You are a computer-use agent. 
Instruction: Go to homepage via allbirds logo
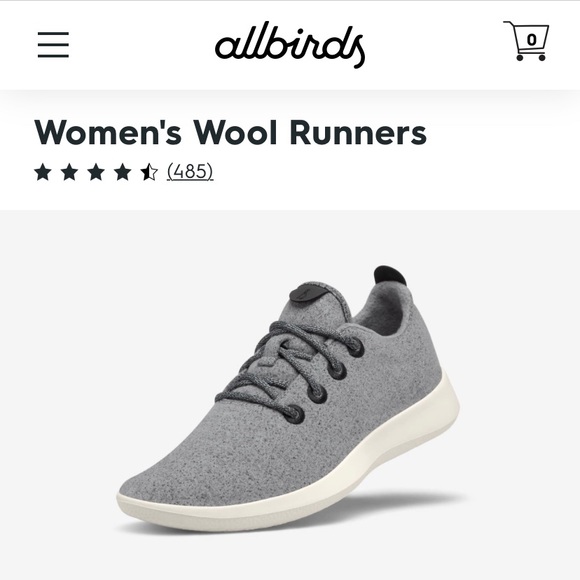coord(290,45)
